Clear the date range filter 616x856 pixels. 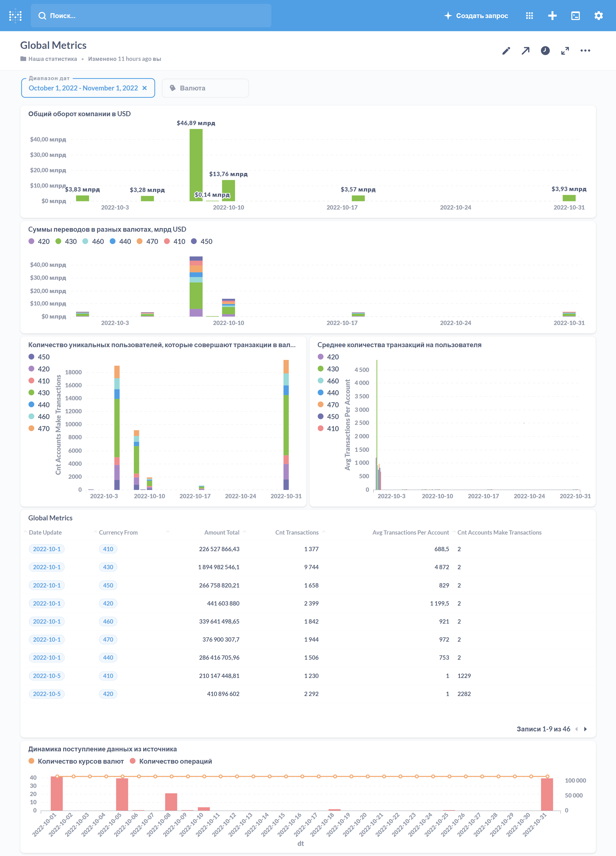click(145, 88)
